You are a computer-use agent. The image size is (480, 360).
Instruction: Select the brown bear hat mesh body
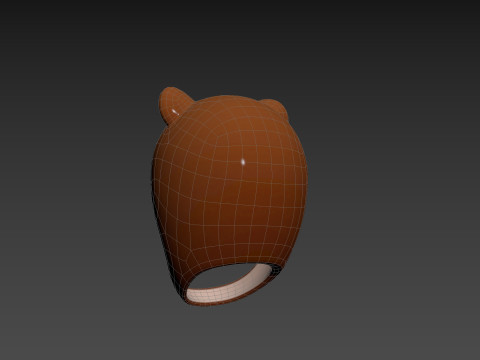click(x=229, y=197)
